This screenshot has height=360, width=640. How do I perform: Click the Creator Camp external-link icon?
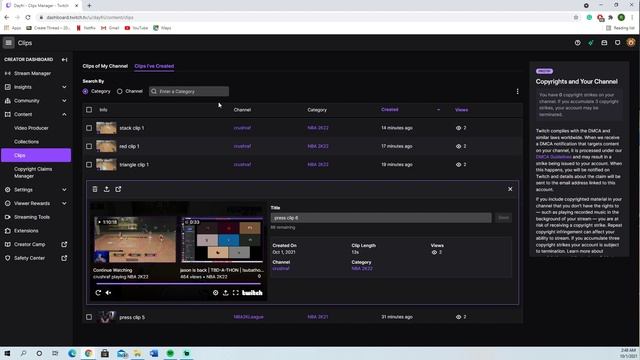pos(64,244)
